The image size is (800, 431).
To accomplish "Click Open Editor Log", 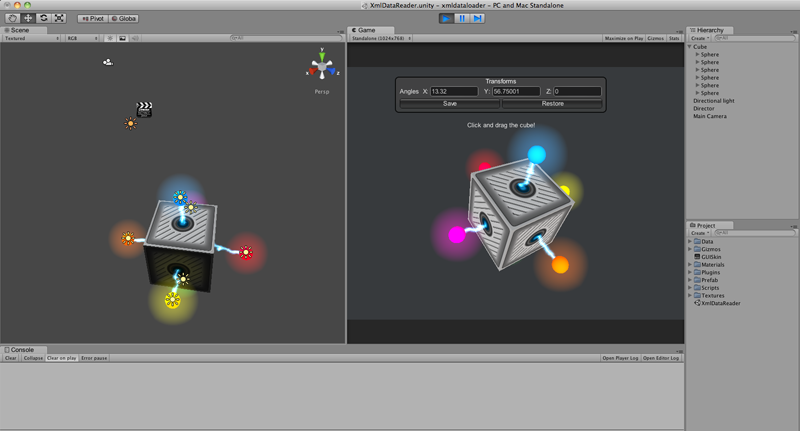I will coord(661,358).
